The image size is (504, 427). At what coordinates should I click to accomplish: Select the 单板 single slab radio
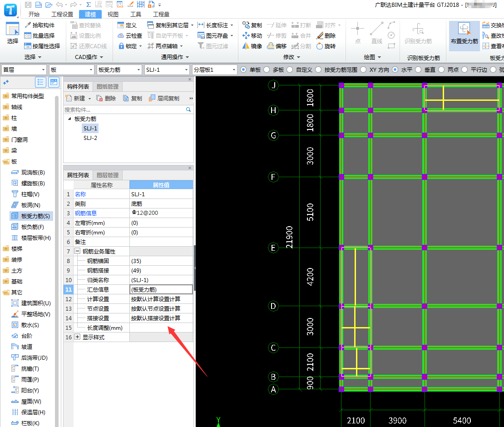coord(243,70)
